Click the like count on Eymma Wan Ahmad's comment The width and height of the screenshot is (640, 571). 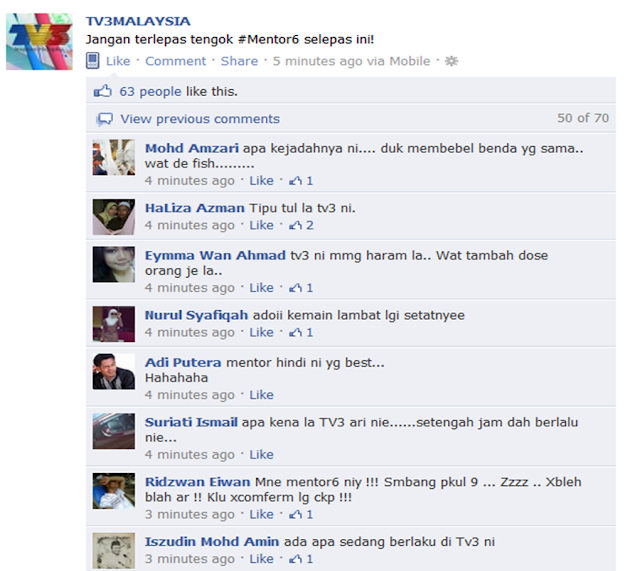[x=301, y=288]
